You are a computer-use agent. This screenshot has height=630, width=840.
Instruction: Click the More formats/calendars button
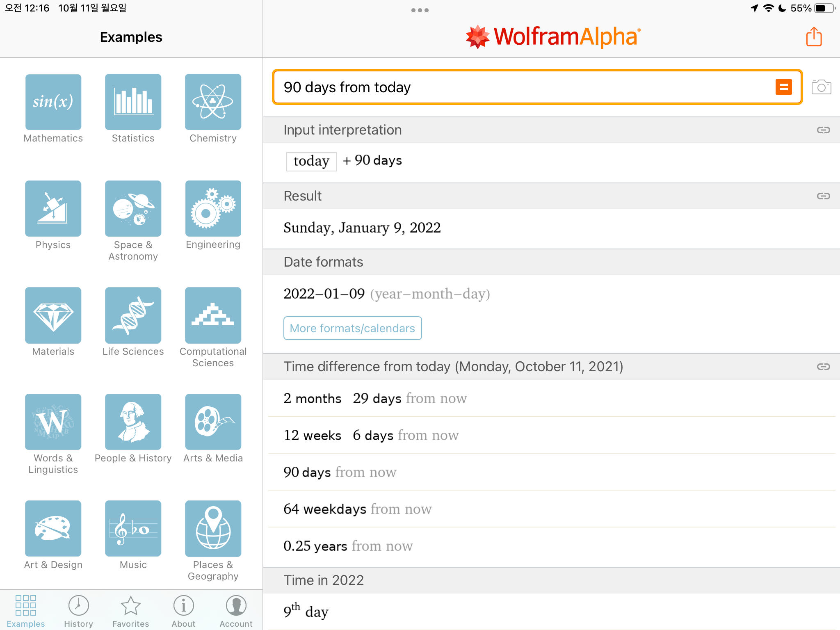coord(352,328)
